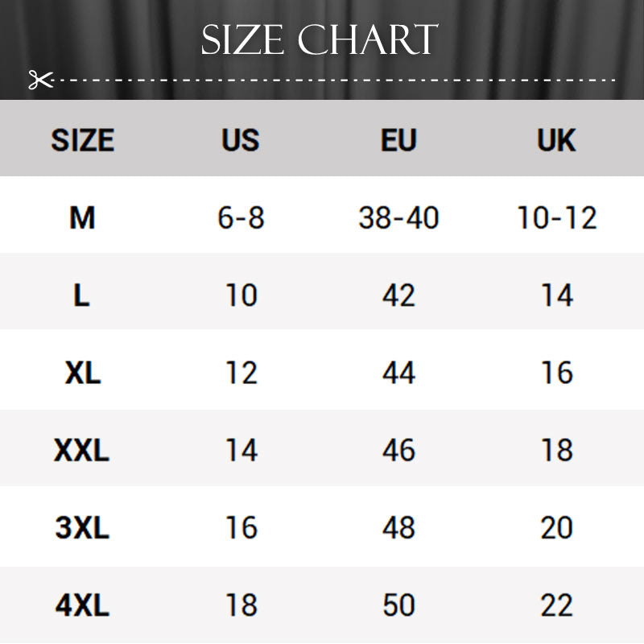Click the US 6-8 cell
Screen dimensions: 644x644
pos(241,217)
